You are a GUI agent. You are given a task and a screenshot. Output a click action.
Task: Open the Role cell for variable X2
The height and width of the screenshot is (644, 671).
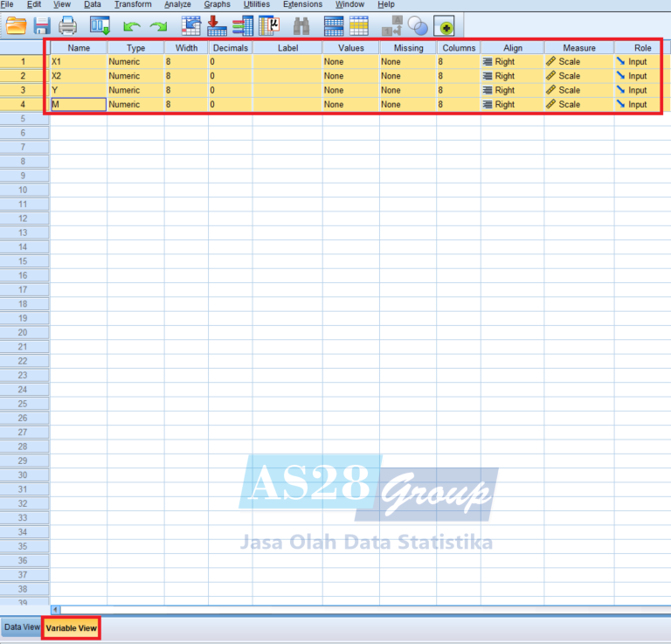pyautogui.click(x=637, y=76)
